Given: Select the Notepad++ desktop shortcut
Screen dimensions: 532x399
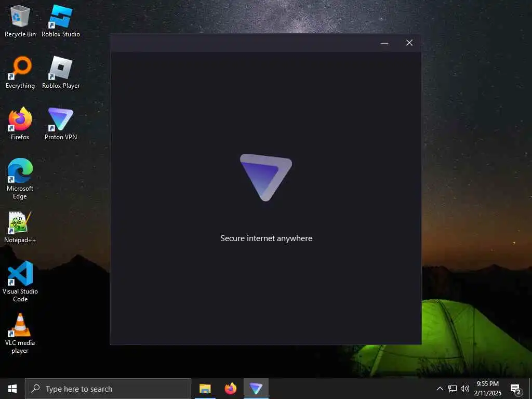Looking at the screenshot, I should click(20, 228).
